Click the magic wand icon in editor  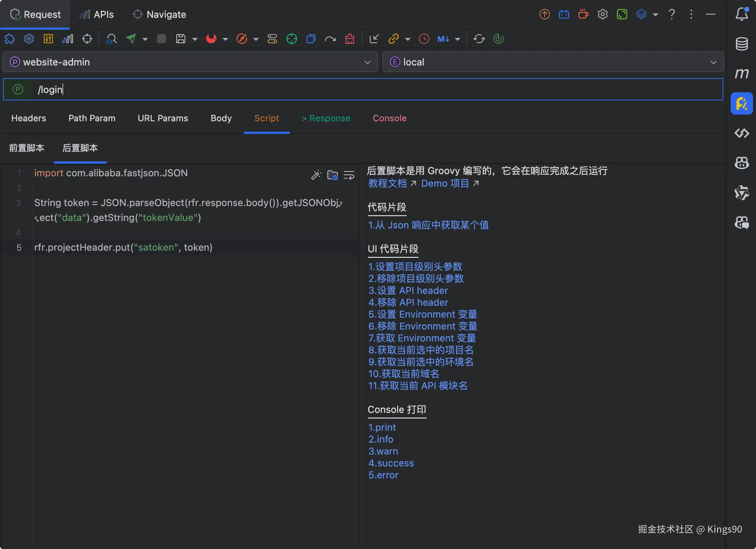click(316, 175)
